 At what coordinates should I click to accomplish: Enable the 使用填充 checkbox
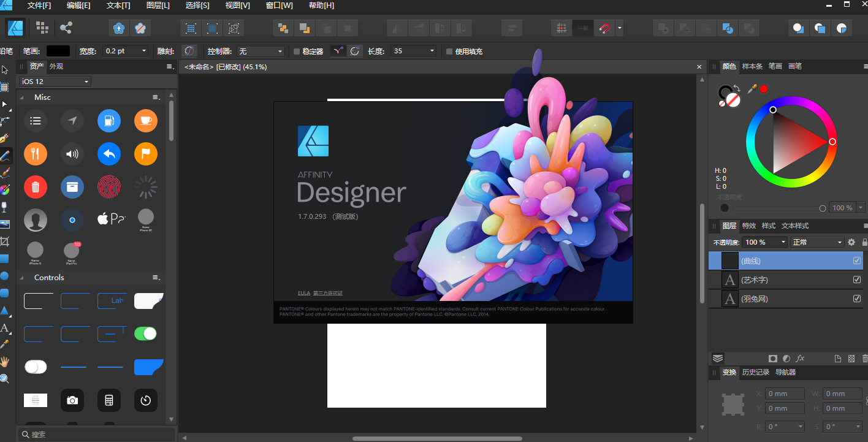coord(449,51)
